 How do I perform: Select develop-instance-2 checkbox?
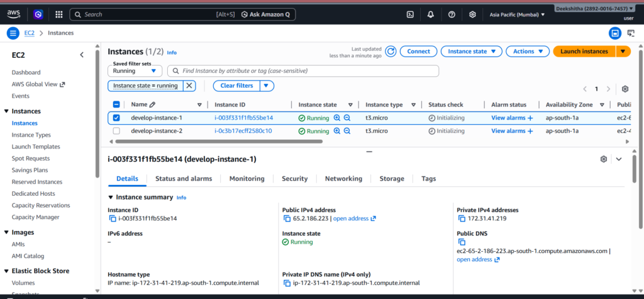coord(116,131)
